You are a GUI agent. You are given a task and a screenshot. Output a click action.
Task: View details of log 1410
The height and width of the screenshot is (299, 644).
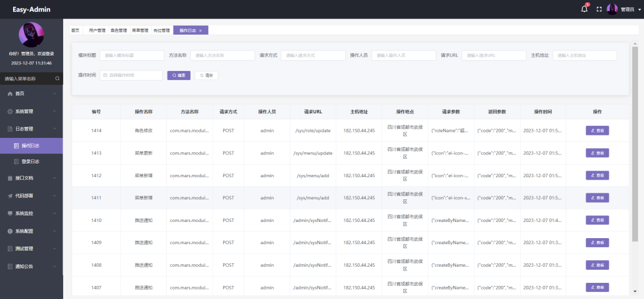point(597,220)
